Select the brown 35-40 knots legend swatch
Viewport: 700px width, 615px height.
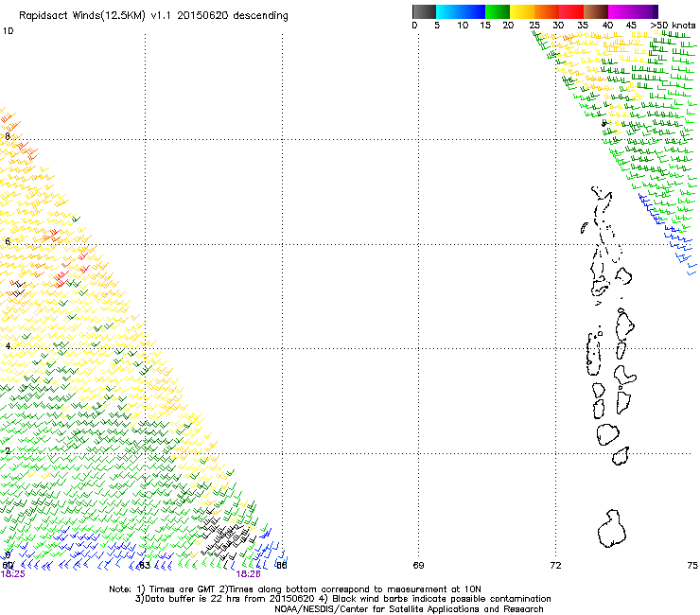[x=596, y=11]
